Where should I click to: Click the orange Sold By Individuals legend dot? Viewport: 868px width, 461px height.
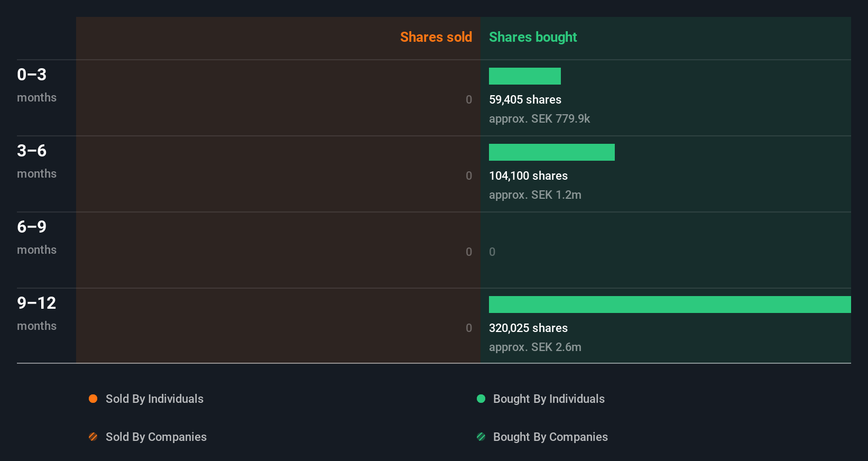click(x=93, y=399)
